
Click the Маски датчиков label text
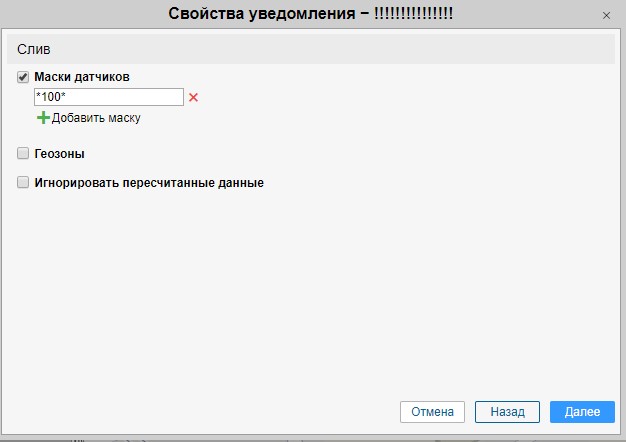pyautogui.click(x=82, y=76)
